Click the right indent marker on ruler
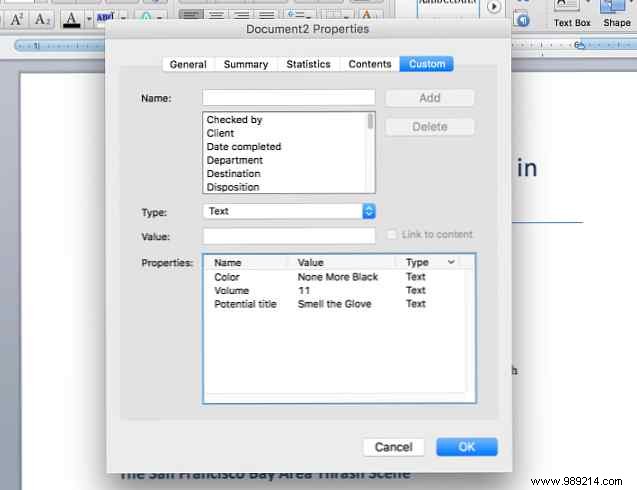Viewport: 637px width, 490px height. coord(580,45)
